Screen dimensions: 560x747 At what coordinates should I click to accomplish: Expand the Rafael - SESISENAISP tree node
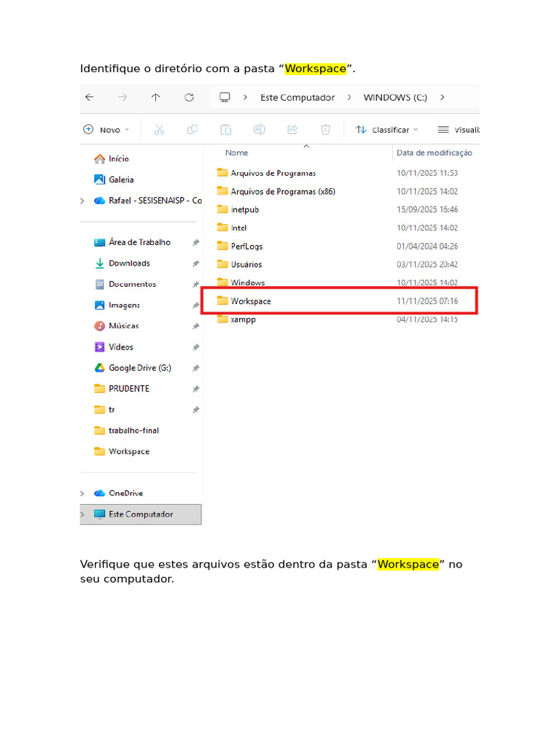pyautogui.click(x=82, y=201)
